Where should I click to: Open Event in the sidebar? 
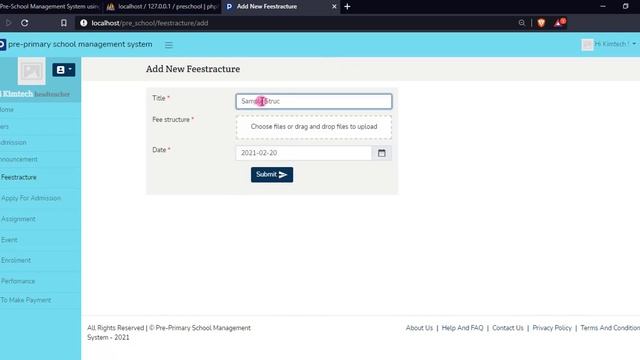tap(9, 240)
